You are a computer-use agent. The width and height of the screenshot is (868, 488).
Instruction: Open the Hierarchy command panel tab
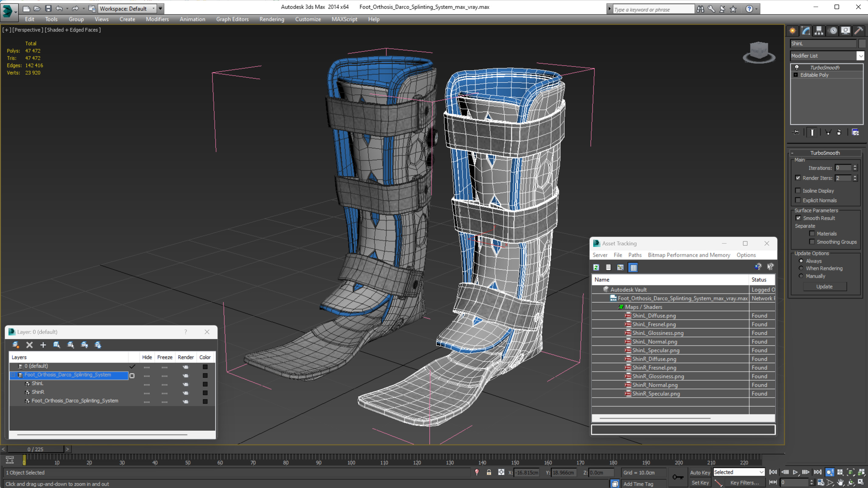(x=819, y=31)
